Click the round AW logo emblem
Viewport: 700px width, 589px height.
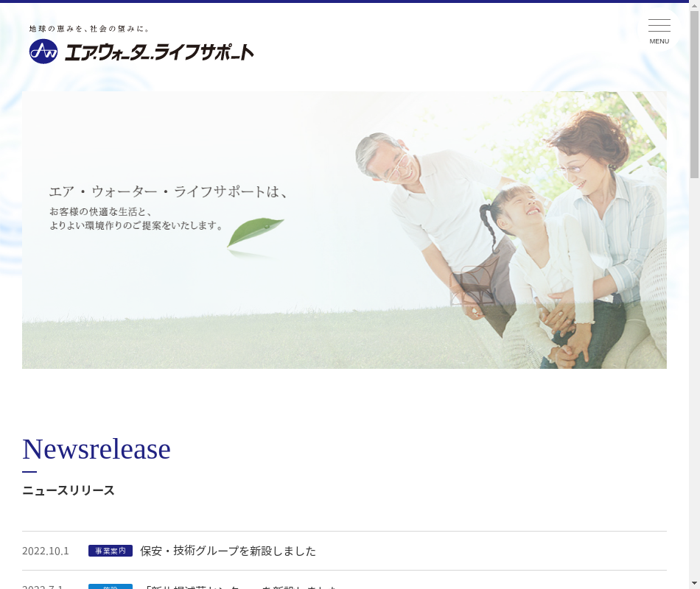pos(43,52)
